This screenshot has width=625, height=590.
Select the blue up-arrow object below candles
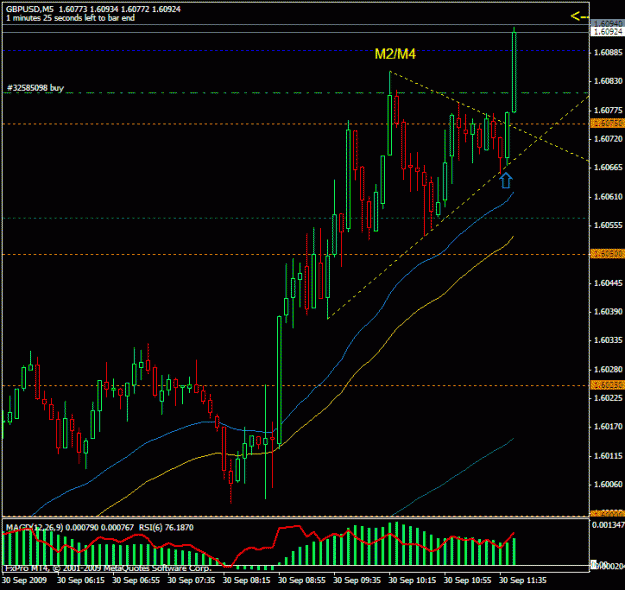click(506, 180)
